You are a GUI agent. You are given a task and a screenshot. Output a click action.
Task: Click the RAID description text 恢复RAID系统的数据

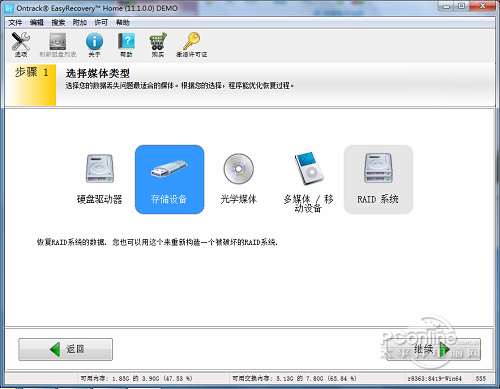157,242
